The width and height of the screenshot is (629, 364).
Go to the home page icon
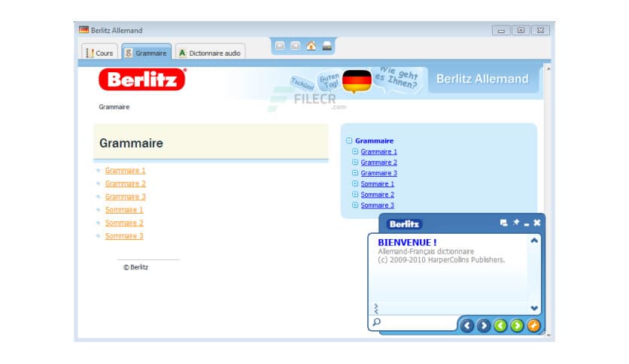pos(311,46)
